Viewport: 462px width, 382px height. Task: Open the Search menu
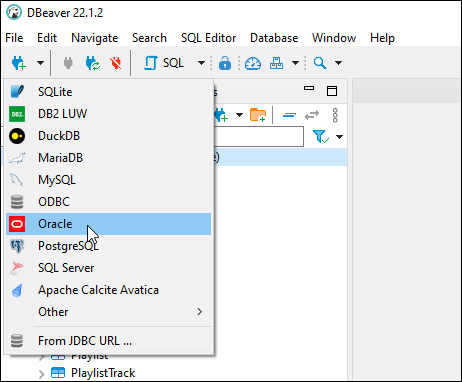(149, 38)
